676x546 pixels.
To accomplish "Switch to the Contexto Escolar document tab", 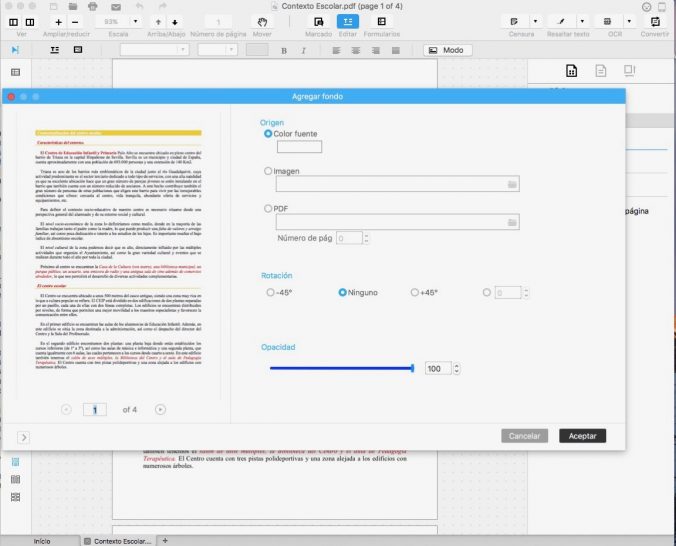I will pos(119,540).
